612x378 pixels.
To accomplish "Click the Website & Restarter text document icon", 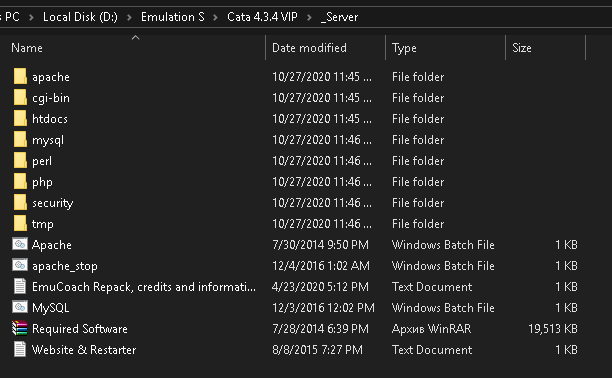I will point(20,349).
